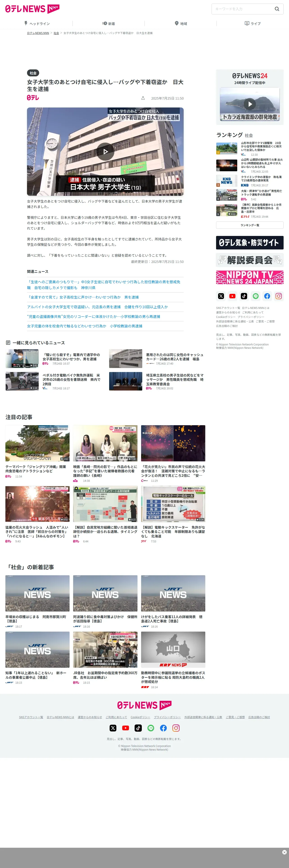Open related news 児童の盗撮画像共有
289x868 pixels.
[x=94, y=317]
